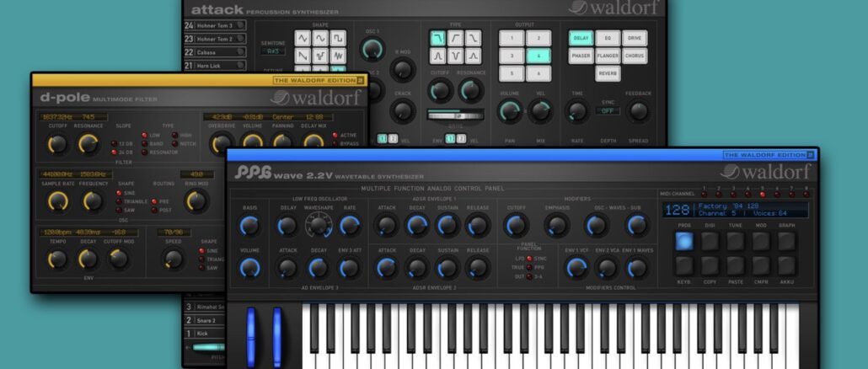Set d-pole routing to POST
This screenshot has height=369, width=868.
pyautogui.click(x=154, y=211)
